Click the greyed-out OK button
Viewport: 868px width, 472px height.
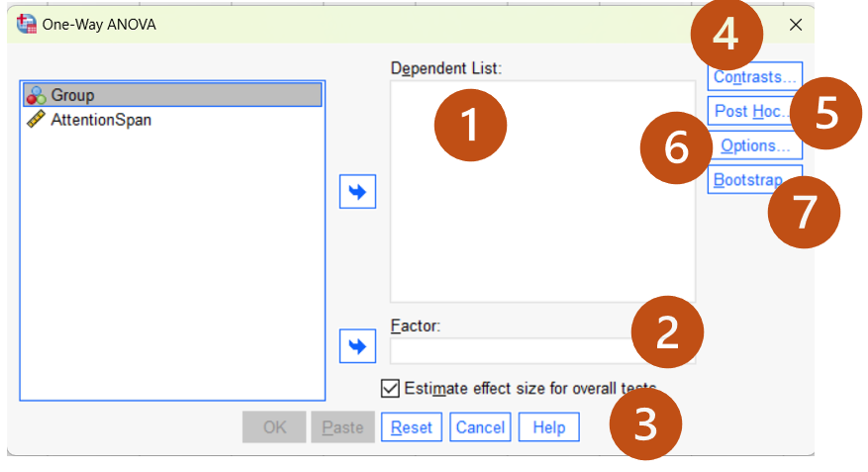tap(274, 427)
